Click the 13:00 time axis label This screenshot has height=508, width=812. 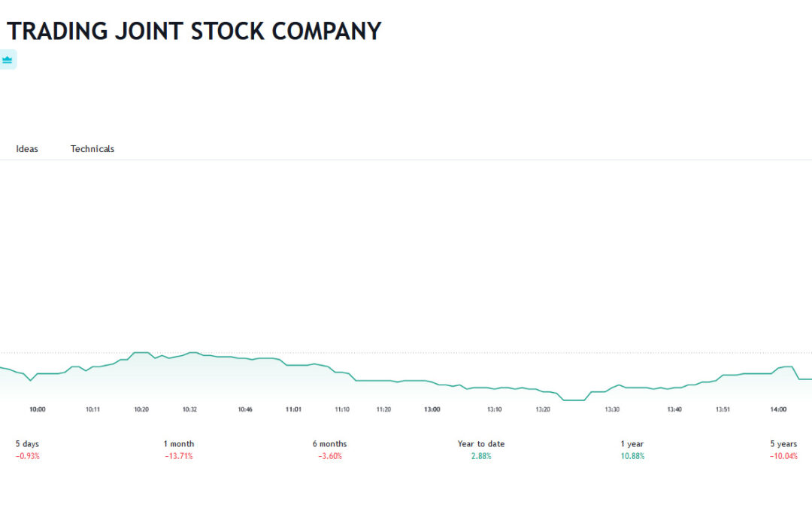(x=432, y=409)
